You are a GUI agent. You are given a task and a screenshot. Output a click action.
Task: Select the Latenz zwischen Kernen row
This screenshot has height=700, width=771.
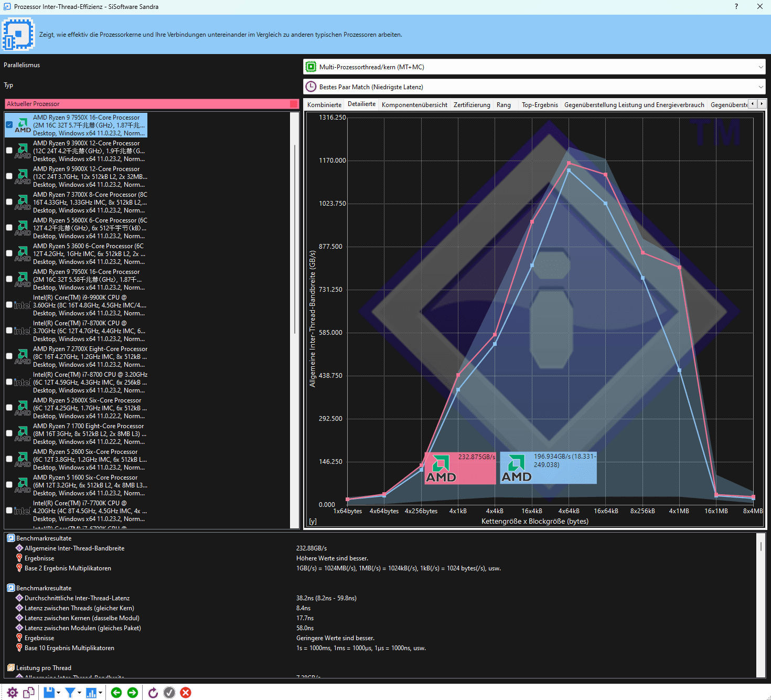tap(82, 618)
